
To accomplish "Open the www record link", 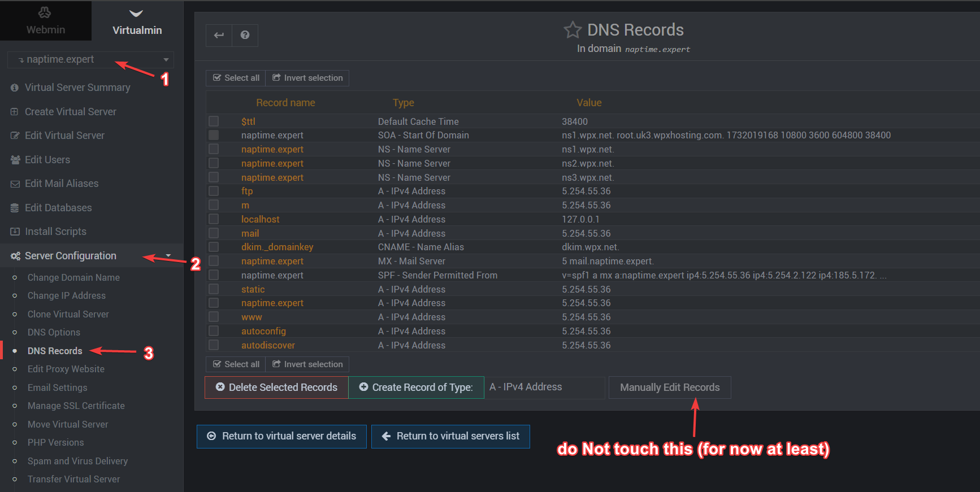I will point(251,317).
